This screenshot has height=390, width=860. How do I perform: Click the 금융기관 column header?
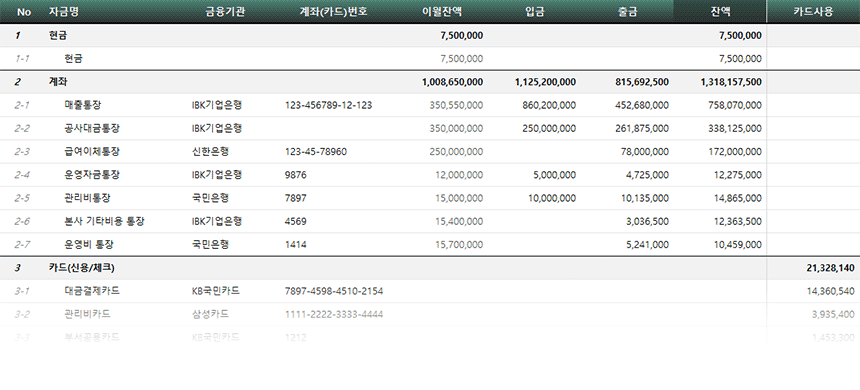click(225, 12)
